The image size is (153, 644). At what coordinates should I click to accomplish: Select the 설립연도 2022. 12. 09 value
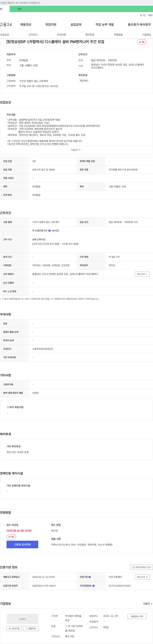click(x=110, y=616)
